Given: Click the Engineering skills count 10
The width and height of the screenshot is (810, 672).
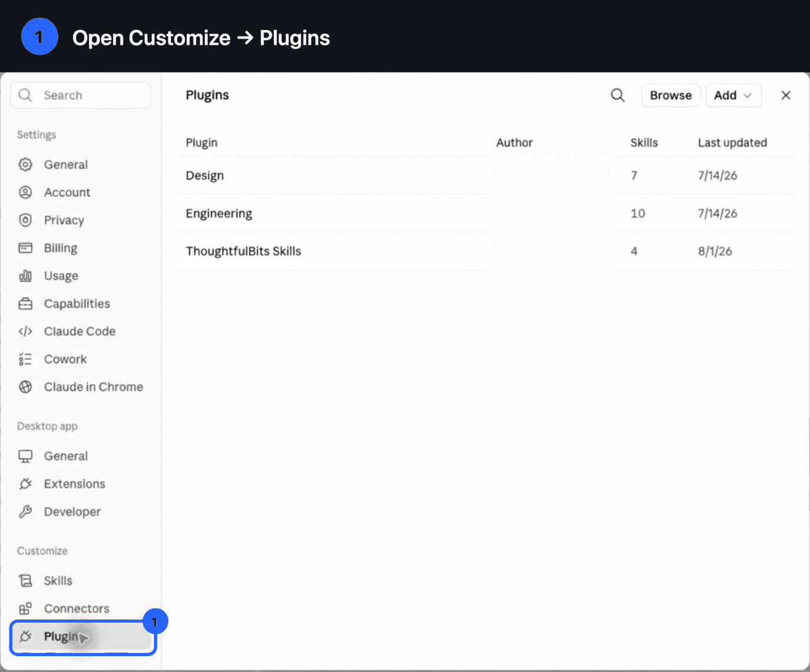Looking at the screenshot, I should pyautogui.click(x=638, y=213).
